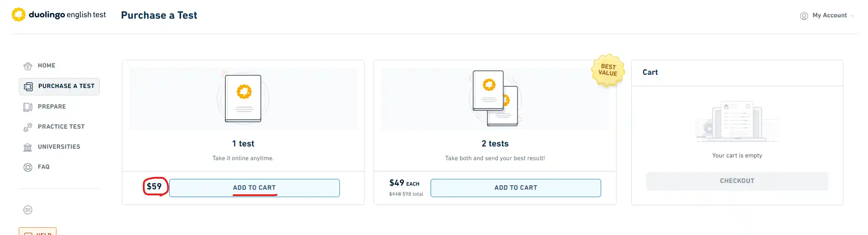Click the Prepare book icon
The height and width of the screenshot is (235, 868).
point(28,107)
